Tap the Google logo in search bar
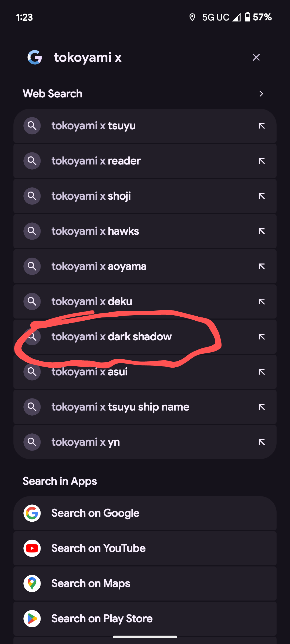The height and width of the screenshot is (644, 290). (35, 57)
